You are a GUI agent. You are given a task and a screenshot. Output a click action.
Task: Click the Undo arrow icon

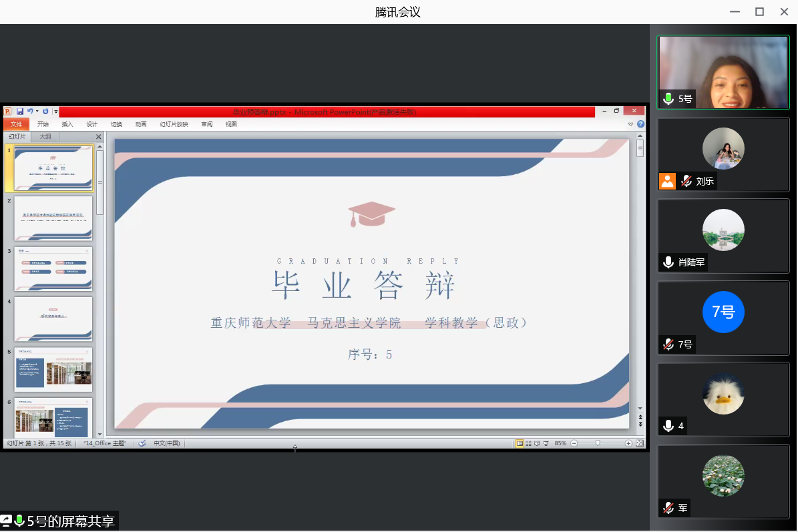pos(30,111)
